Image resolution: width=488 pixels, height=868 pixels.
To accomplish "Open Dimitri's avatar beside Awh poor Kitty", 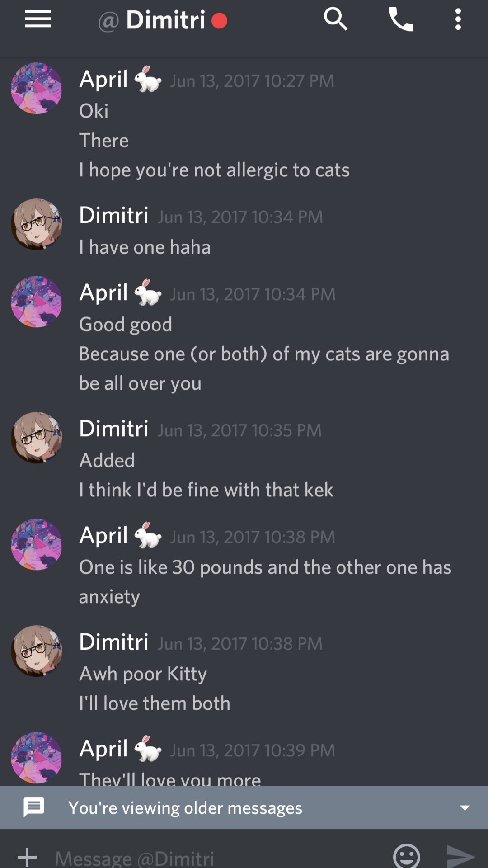I will click(37, 651).
